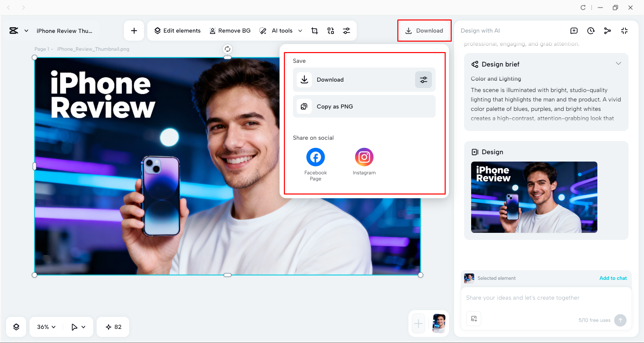Click the Download button in top bar
Viewport: 644px width, 343px height.
click(x=424, y=31)
